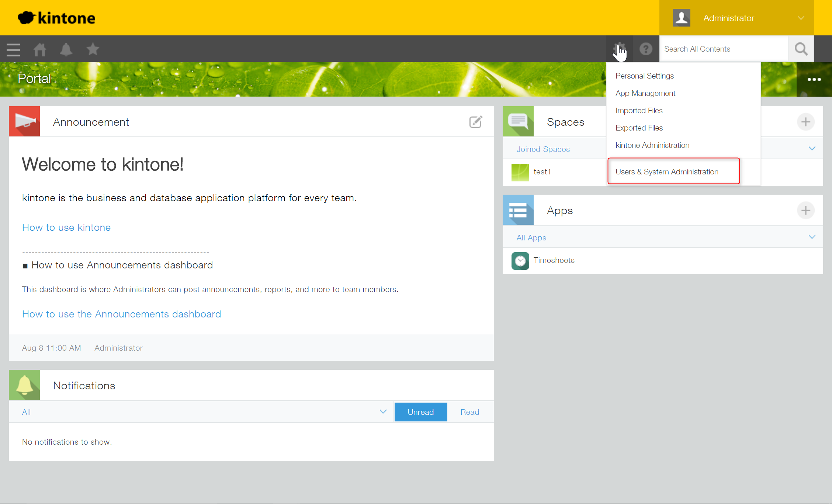832x504 pixels.
Task: Click the Notifications bell panel icon
Action: pyautogui.click(x=24, y=385)
